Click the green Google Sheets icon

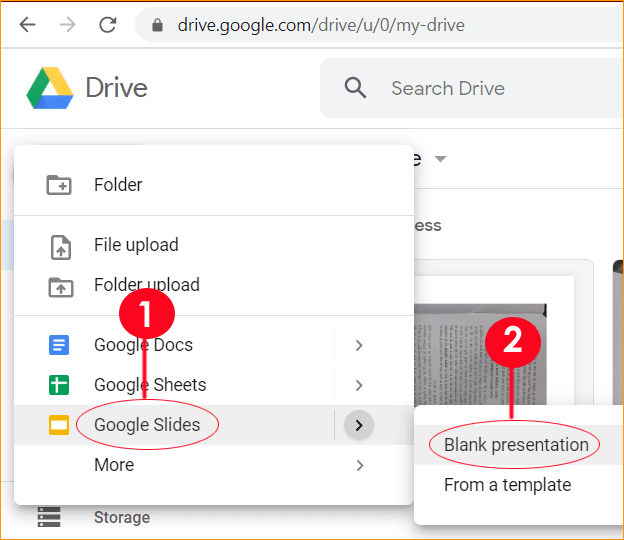click(x=59, y=385)
